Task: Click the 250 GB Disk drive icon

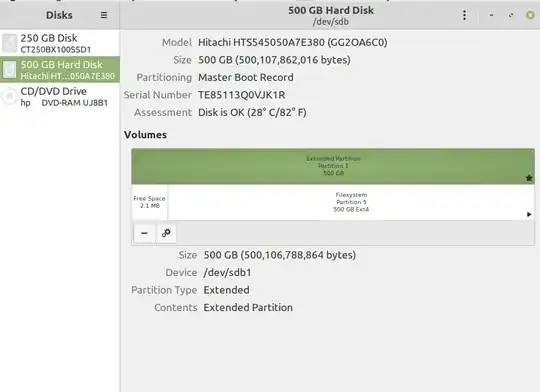Action: [9, 43]
